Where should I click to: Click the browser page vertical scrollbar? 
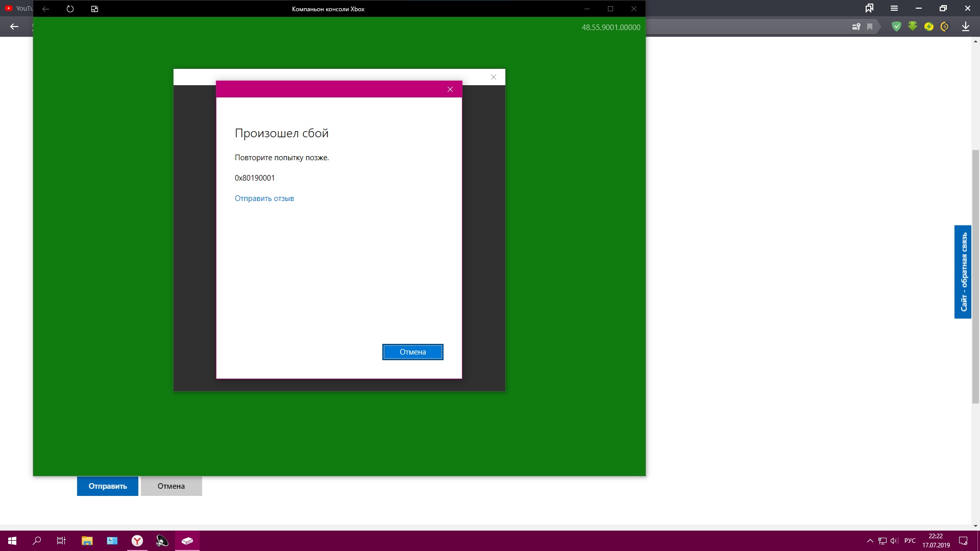tap(975, 275)
